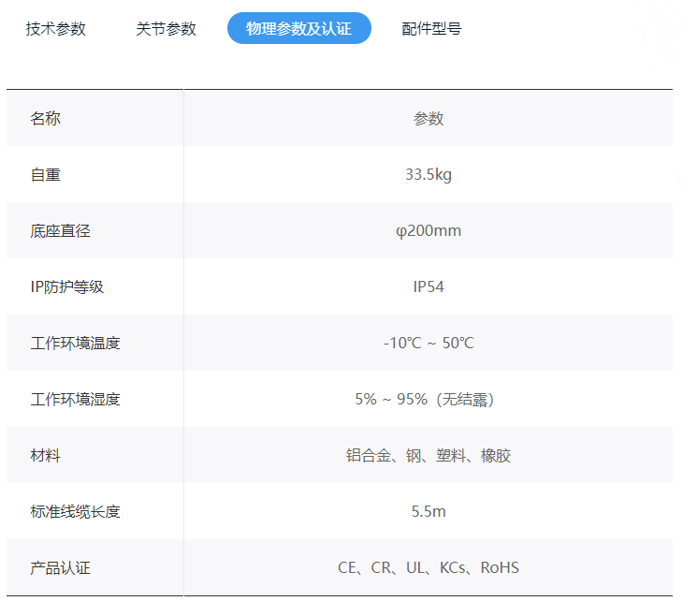
Task: Select the 材料 row label
Action: [45, 456]
